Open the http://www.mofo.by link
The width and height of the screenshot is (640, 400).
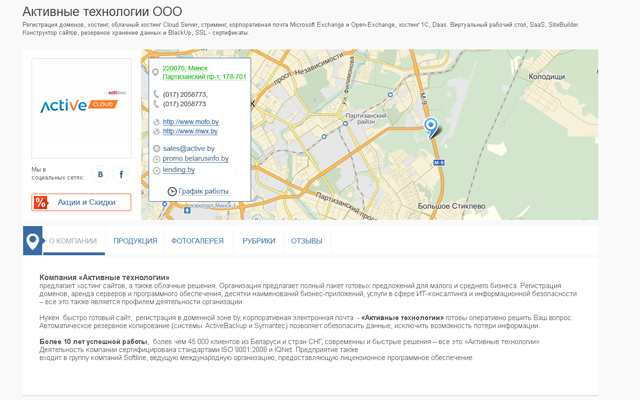(x=190, y=122)
